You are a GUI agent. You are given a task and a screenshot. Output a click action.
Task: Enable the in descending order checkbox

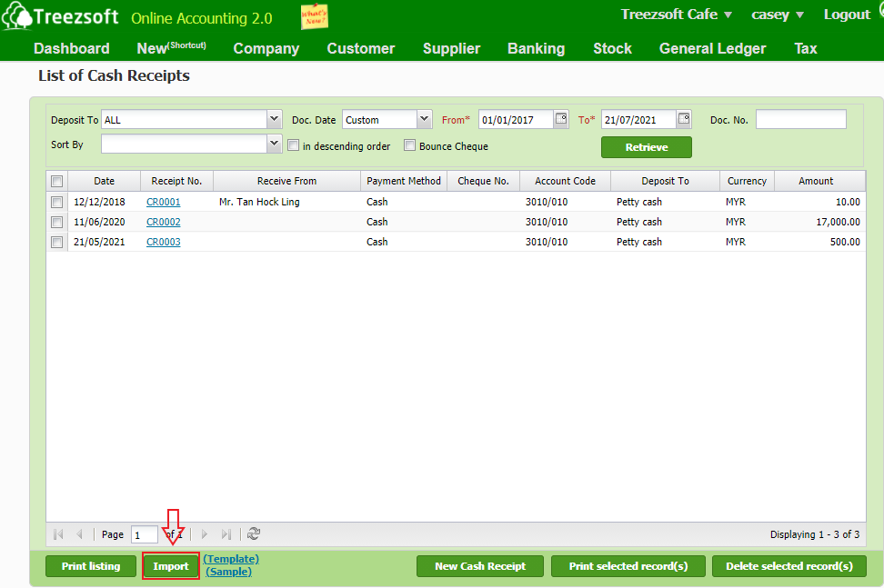(293, 145)
